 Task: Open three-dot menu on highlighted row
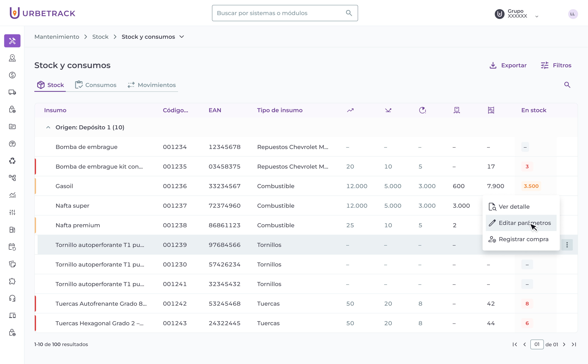click(567, 245)
